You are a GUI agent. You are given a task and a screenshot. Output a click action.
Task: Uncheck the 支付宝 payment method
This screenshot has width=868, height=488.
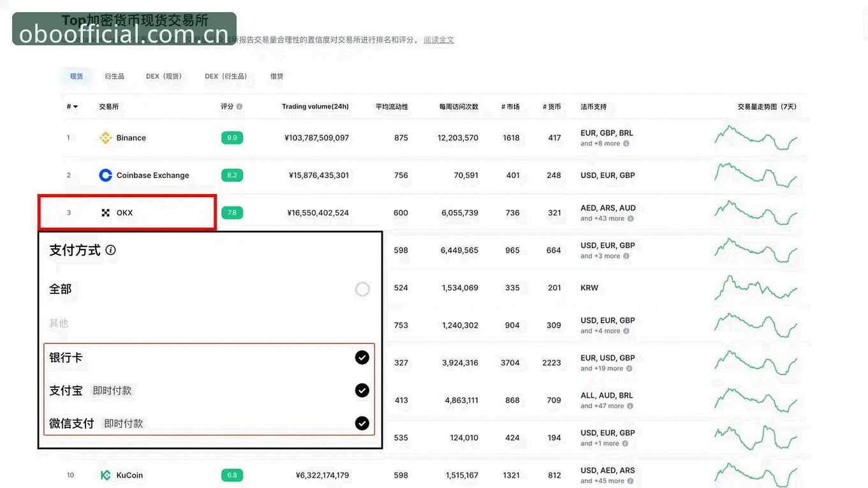(x=362, y=390)
